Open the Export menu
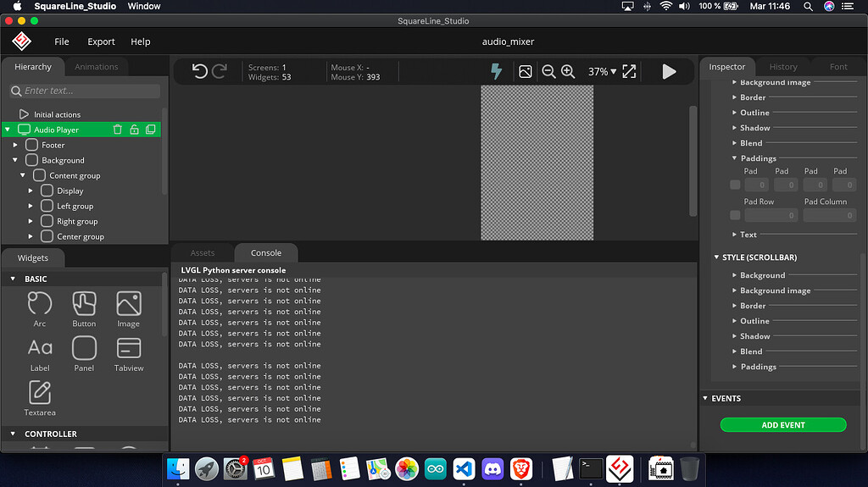The image size is (868, 487). [x=101, y=42]
